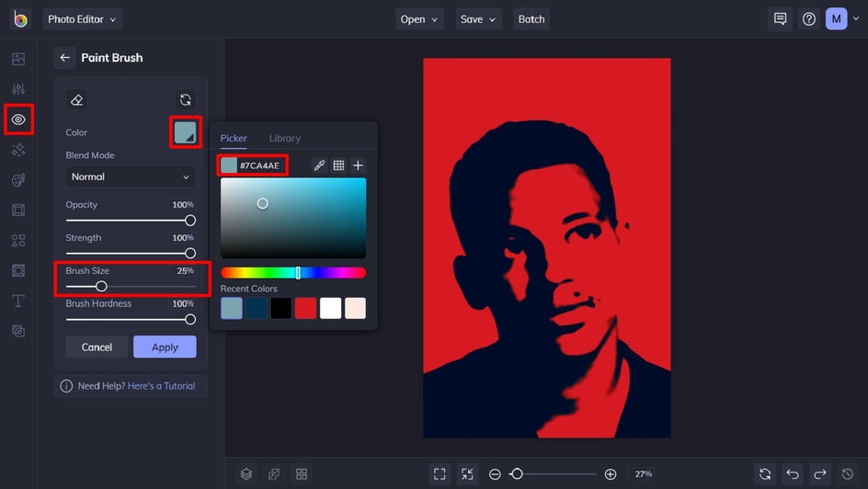Click the 27% zoom value
The width and height of the screenshot is (868, 489).
tap(644, 474)
